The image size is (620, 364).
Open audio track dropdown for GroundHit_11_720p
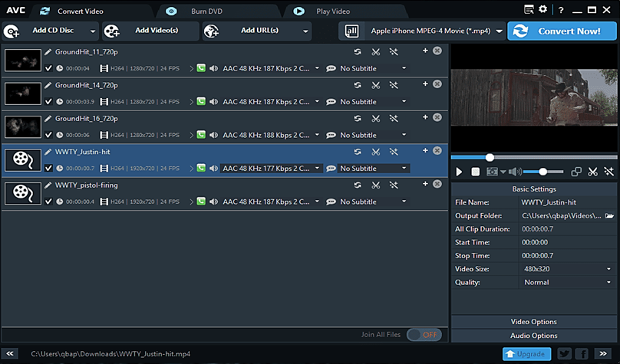tap(317, 68)
